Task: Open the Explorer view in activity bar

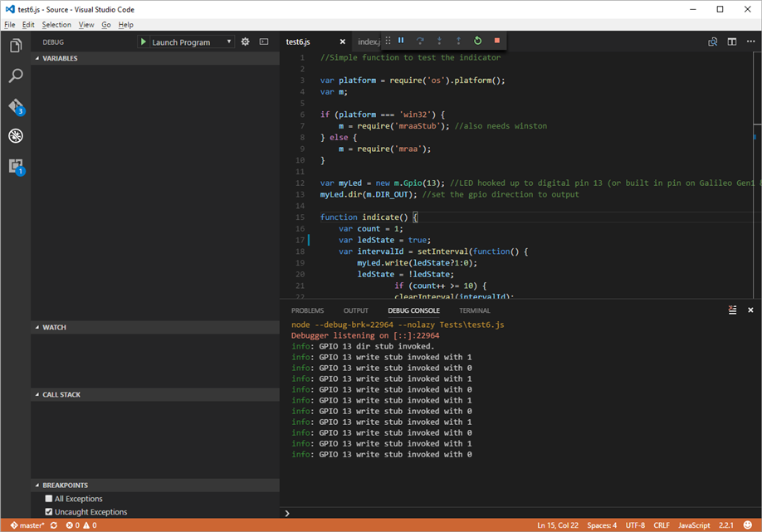Action: [x=16, y=46]
